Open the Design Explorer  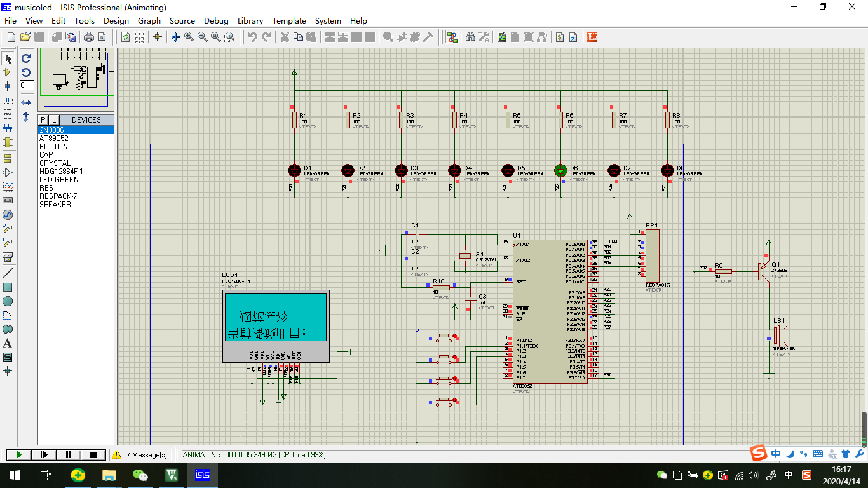[501, 37]
